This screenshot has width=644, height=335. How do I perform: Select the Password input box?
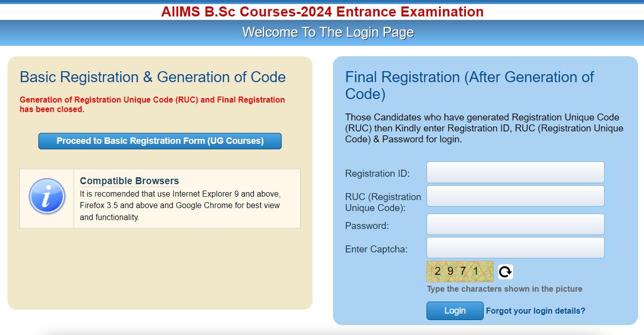515,224
